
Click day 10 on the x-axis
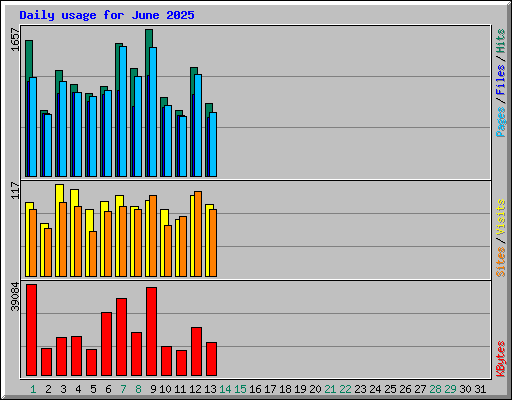165,389
